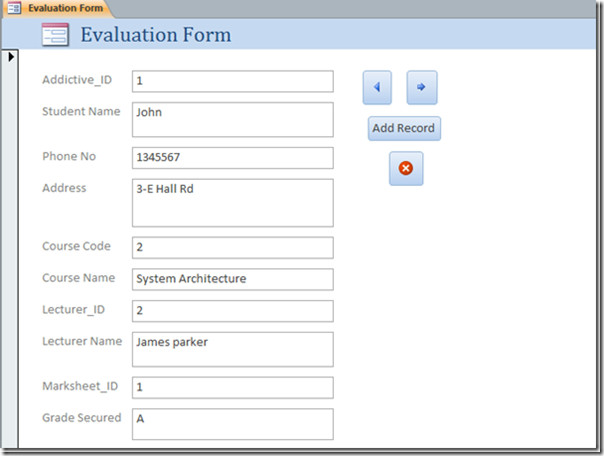Click the Grade Secured field showing A
The width and height of the screenshot is (604, 456).
(x=233, y=424)
